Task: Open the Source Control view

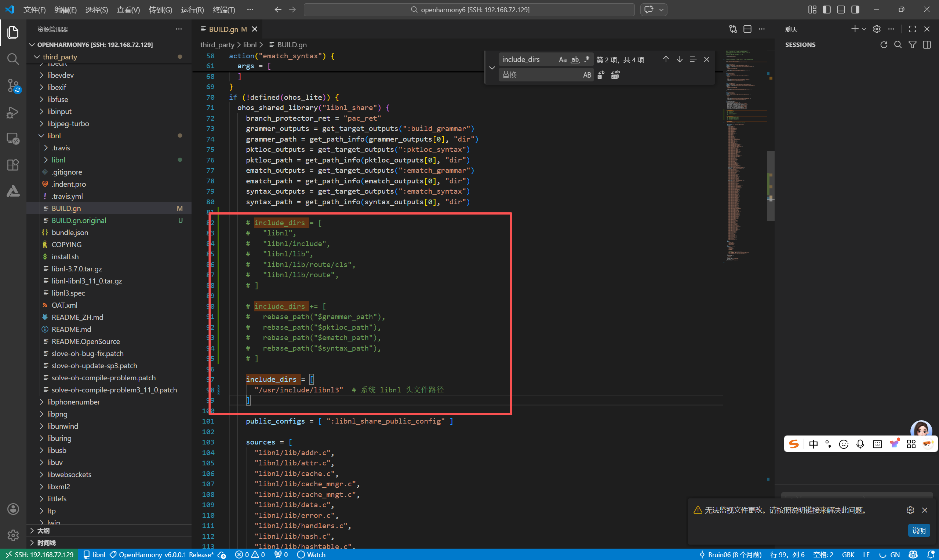Action: [x=13, y=86]
